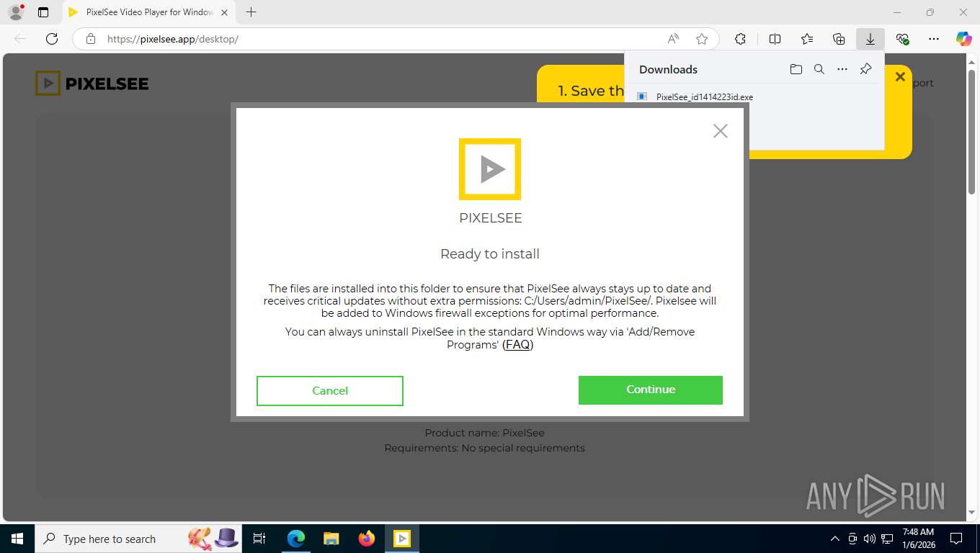980x553 pixels.
Task: Open Collections toolbar icon
Action: (x=839, y=39)
